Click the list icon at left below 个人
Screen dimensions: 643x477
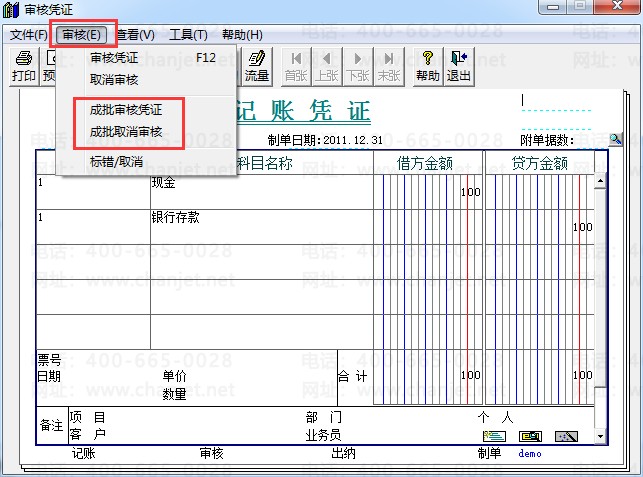(494, 436)
